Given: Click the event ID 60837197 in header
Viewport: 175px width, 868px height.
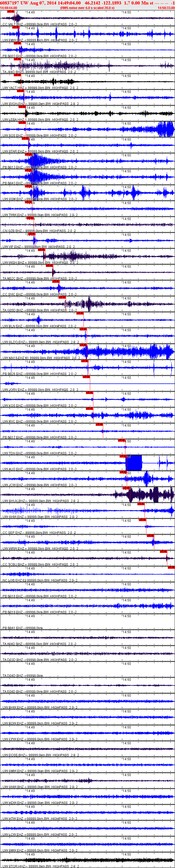Looking at the screenshot, I should point(10,3).
